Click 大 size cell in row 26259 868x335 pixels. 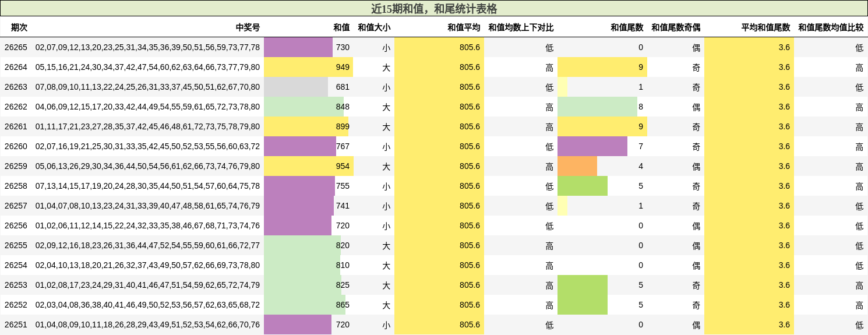[386, 166]
